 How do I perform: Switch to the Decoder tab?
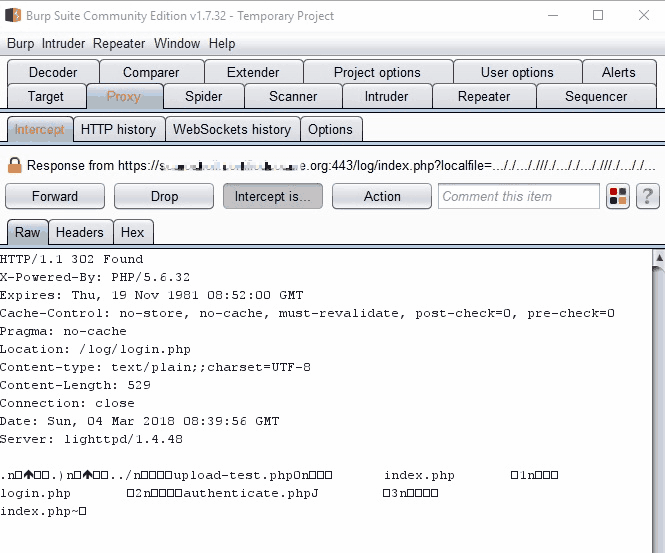[x=53, y=72]
